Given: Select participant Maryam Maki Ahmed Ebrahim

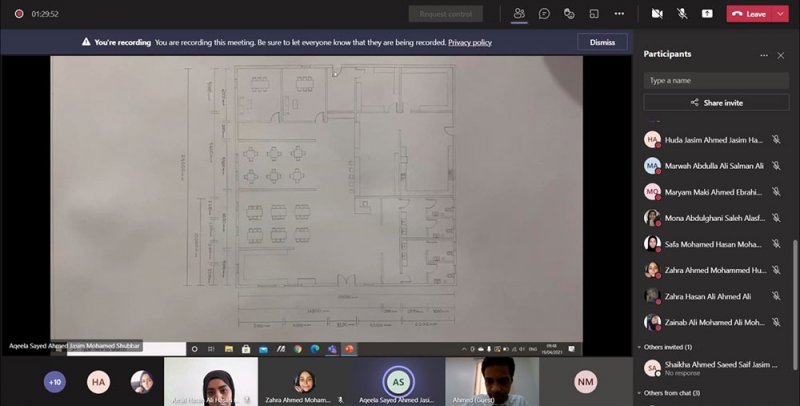Looking at the screenshot, I should (x=713, y=192).
